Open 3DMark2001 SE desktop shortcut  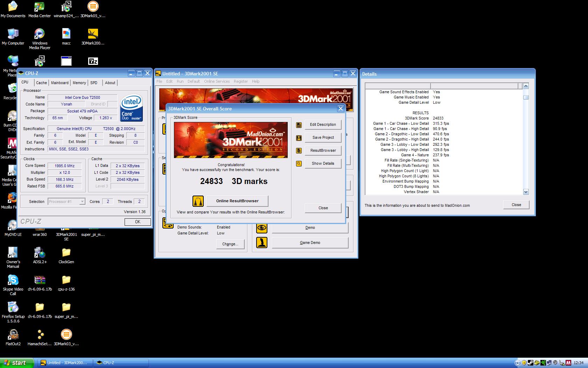[66, 234]
